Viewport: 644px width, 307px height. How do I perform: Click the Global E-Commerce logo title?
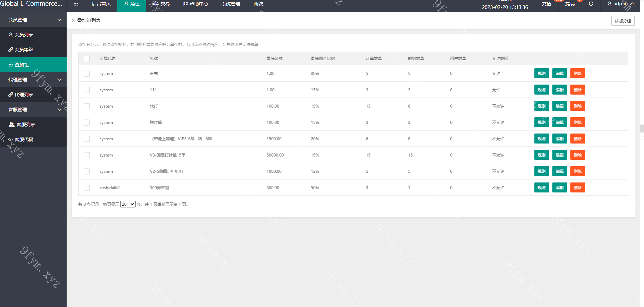(x=31, y=4)
